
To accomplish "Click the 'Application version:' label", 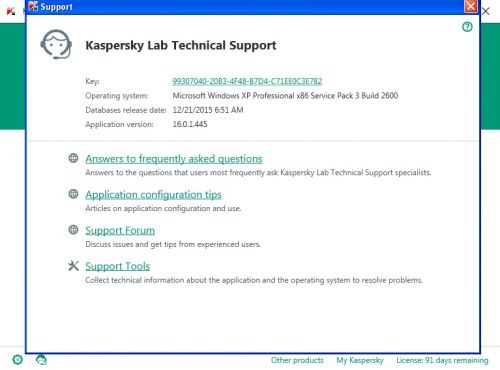I will click(x=119, y=124).
